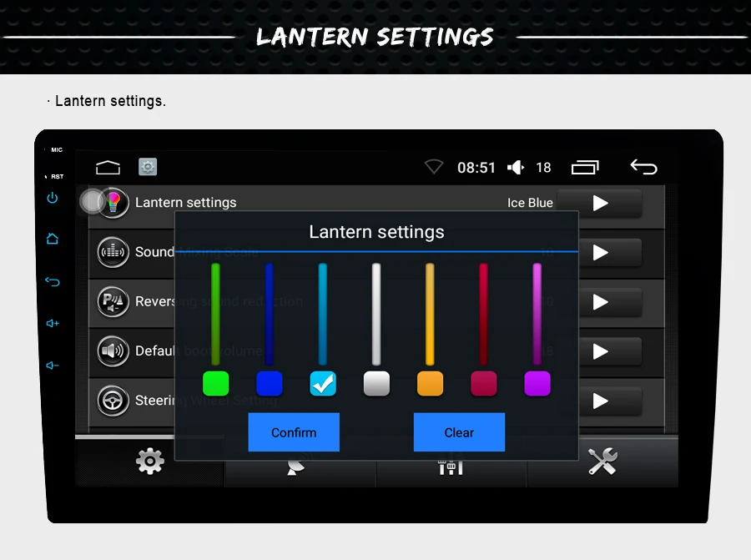
Task: Go back using top-right return arrow
Action: pyautogui.click(x=643, y=167)
